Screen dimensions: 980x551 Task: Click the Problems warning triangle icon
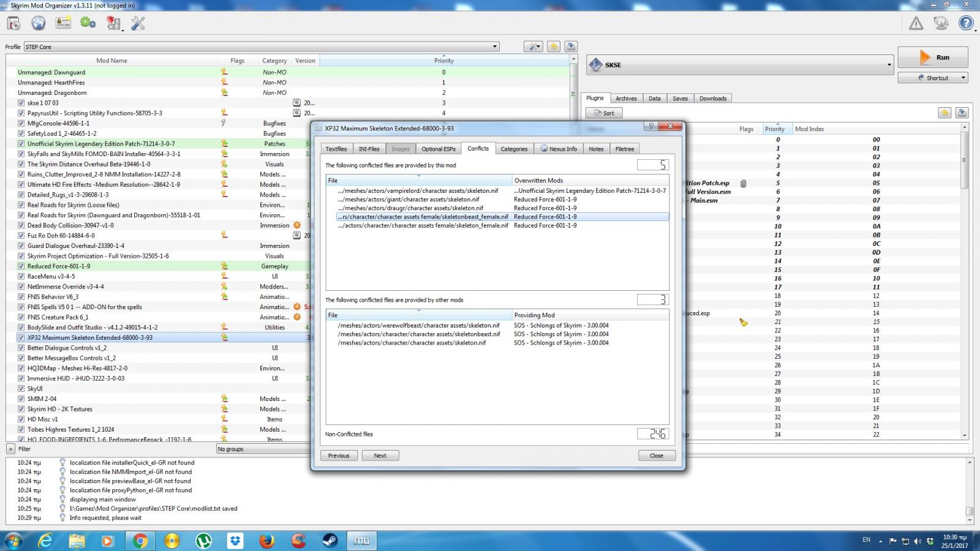pyautogui.click(x=916, y=23)
